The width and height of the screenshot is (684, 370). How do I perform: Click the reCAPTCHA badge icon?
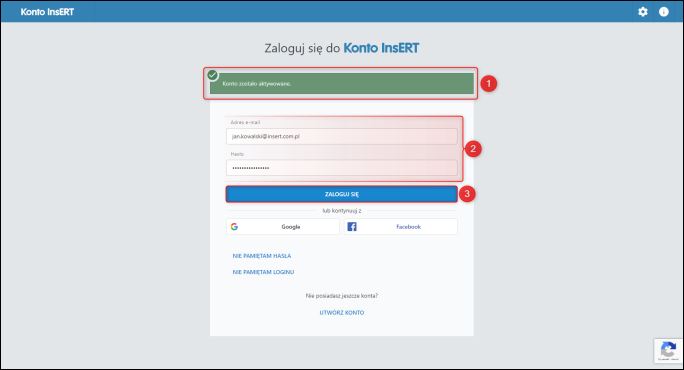(x=668, y=350)
